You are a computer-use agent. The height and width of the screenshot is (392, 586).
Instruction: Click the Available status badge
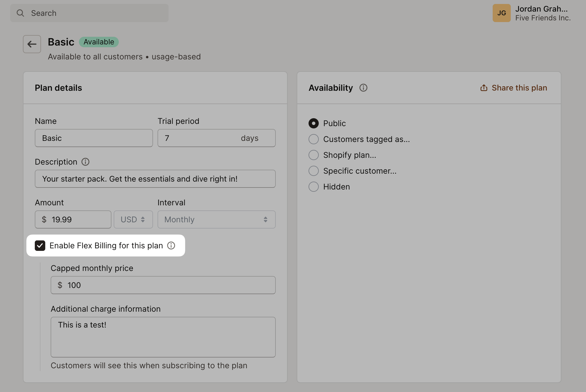[98, 42]
